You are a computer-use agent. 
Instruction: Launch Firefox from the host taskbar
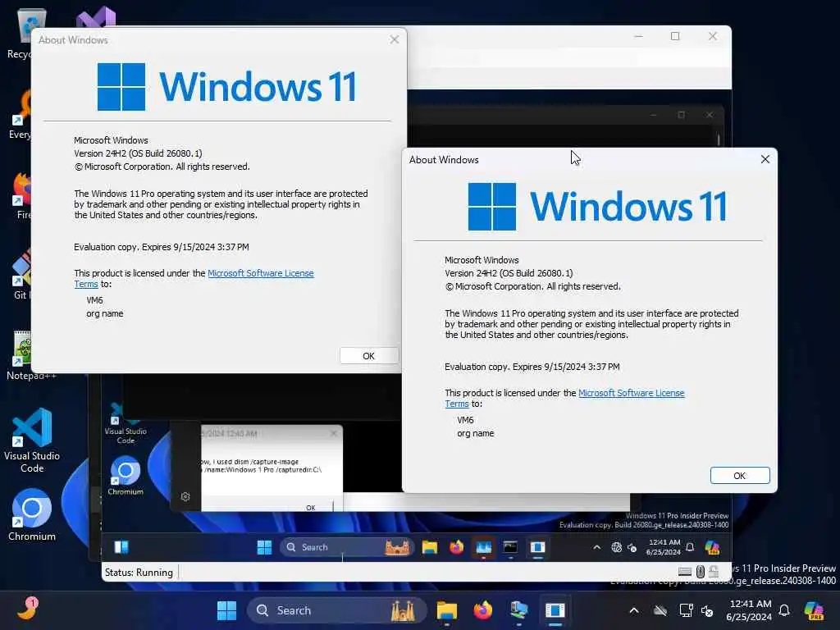coord(482,610)
